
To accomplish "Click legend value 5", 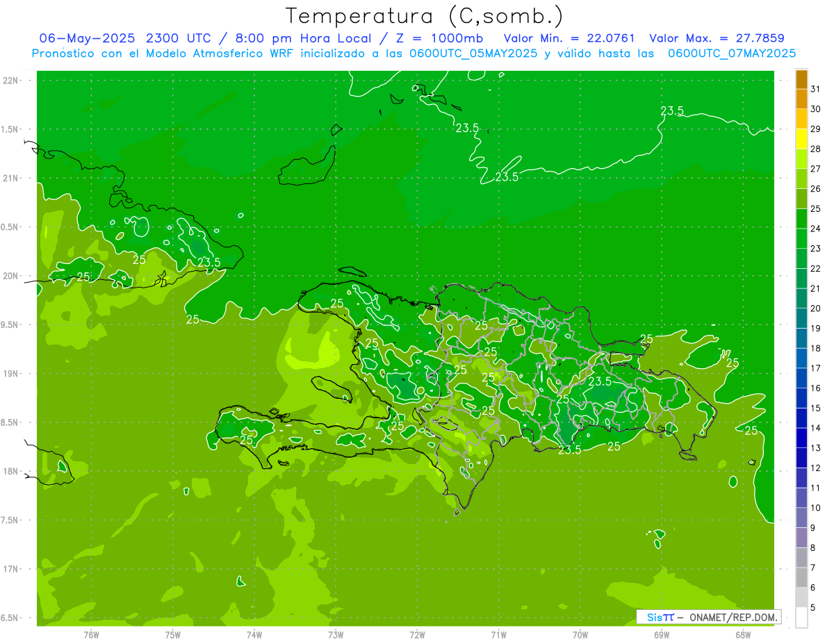I will (x=813, y=608).
